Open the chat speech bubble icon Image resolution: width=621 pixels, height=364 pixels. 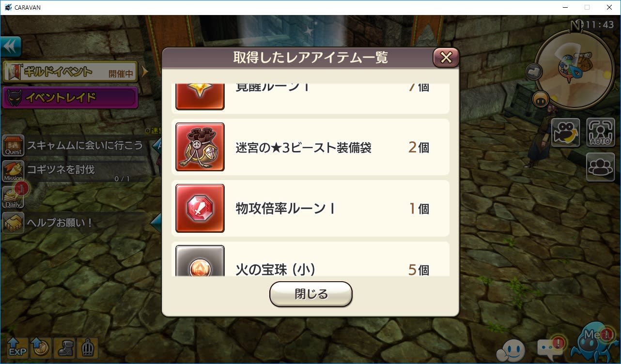coord(550,348)
